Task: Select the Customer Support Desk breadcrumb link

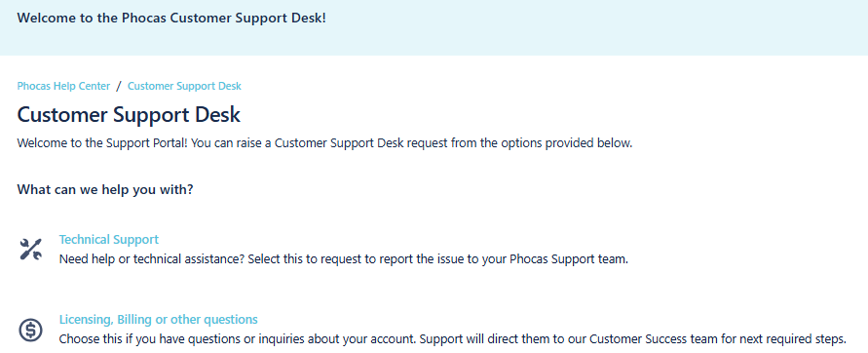Action: pyautogui.click(x=184, y=86)
